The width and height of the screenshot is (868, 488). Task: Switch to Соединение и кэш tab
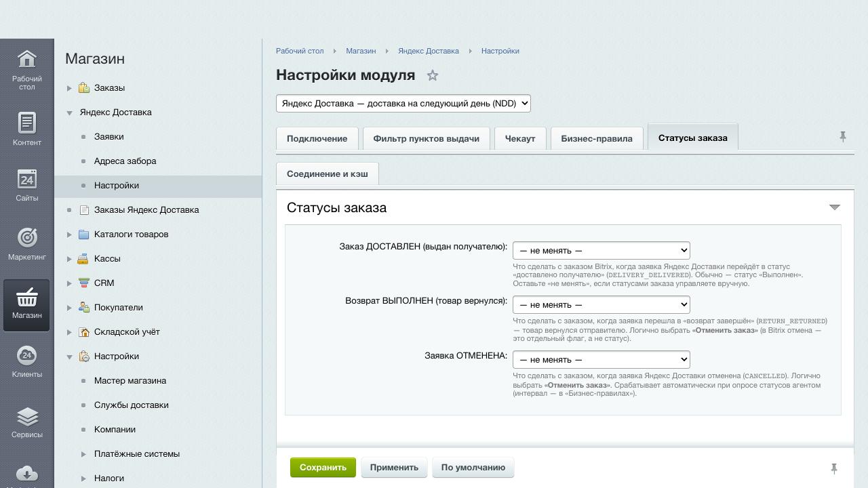click(x=328, y=174)
